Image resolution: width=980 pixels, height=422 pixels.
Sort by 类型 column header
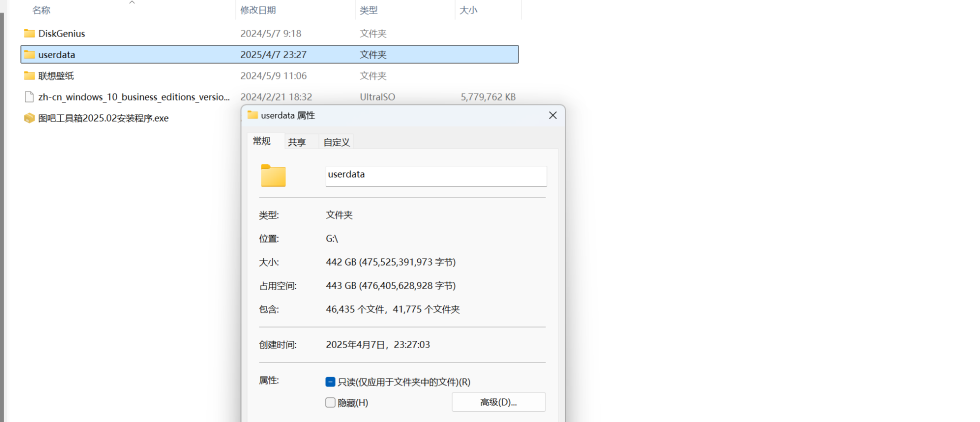point(369,10)
